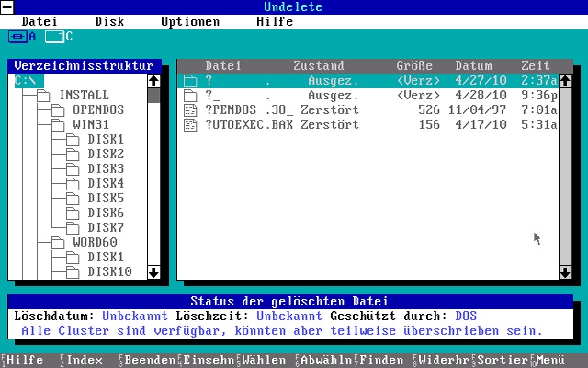Click the WORD60 folder icon
This screenshot has width=588, height=368.
(x=59, y=242)
